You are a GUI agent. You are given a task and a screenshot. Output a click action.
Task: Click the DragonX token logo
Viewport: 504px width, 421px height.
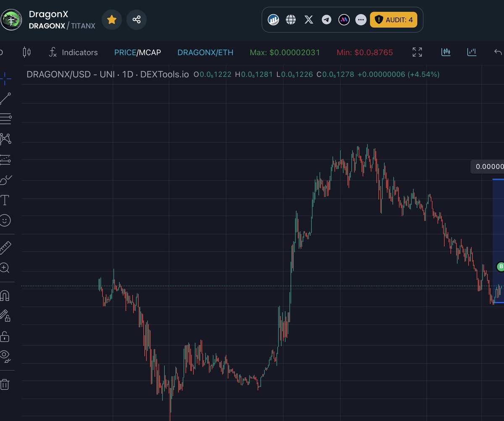click(x=11, y=20)
